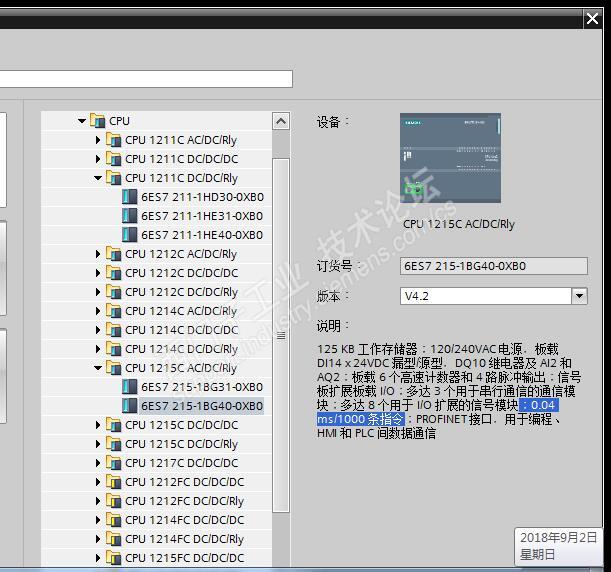Click folder icon of CPU 1214FC DC/DC/DC
This screenshot has width=611, height=572.
click(113, 520)
